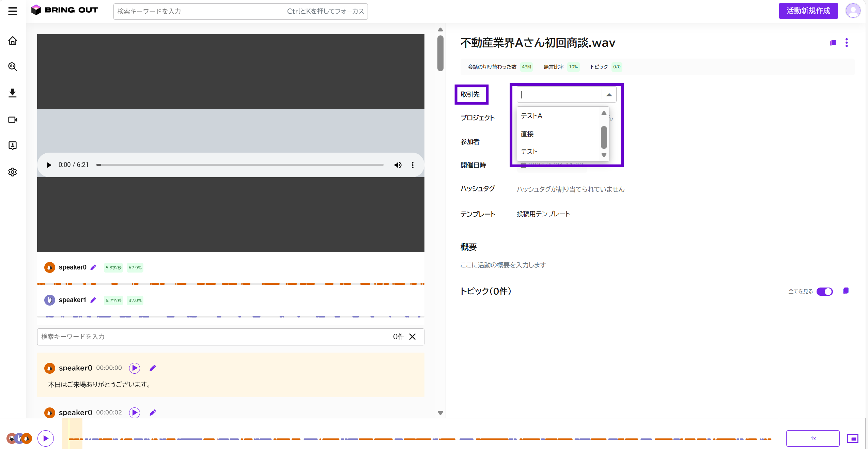Open the analytics search sidebar icon
The image size is (868, 449).
coord(13,67)
